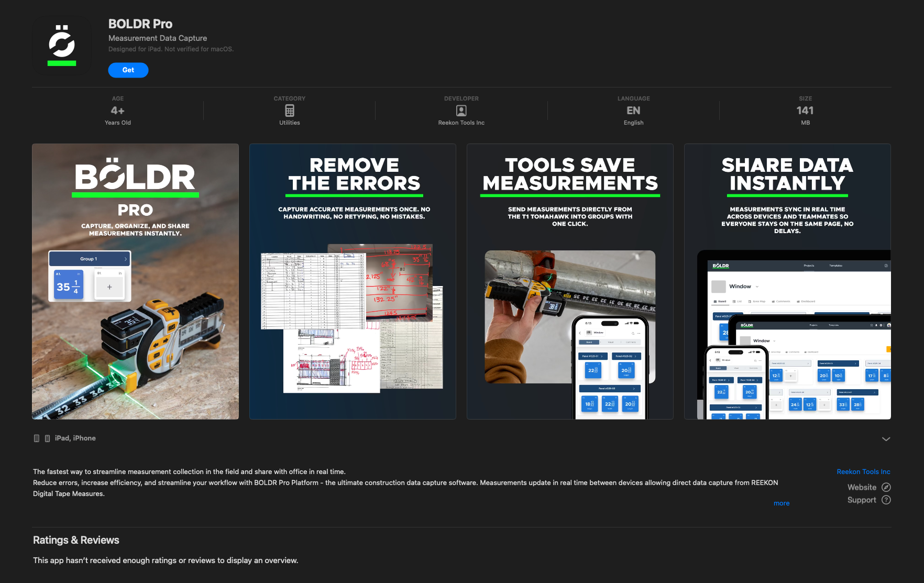Open Reekon Tools Inc developer link
The width and height of the screenshot is (924, 583).
[x=863, y=472]
